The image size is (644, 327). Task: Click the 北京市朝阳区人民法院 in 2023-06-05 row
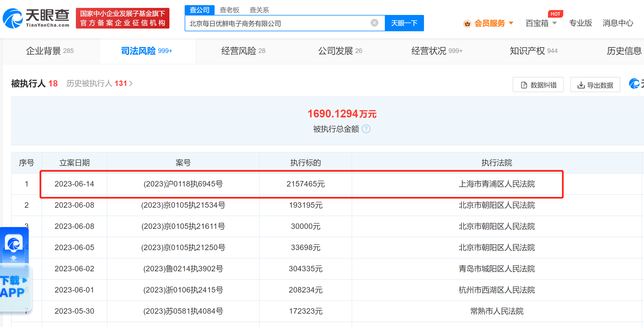pyautogui.click(x=497, y=248)
